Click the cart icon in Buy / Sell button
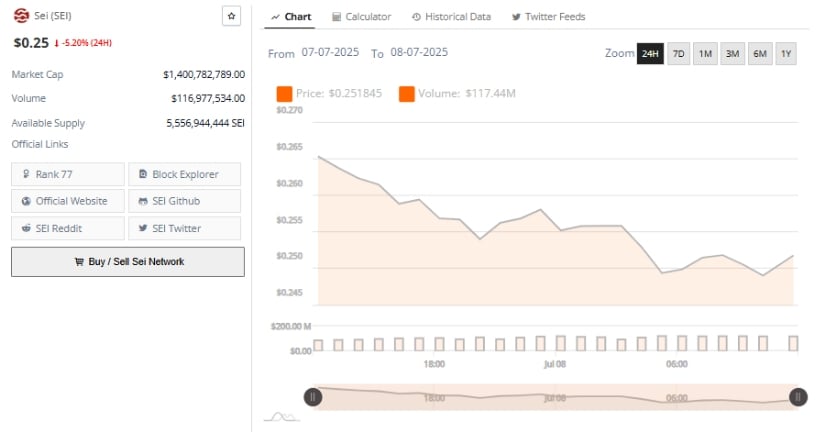 coord(79,262)
